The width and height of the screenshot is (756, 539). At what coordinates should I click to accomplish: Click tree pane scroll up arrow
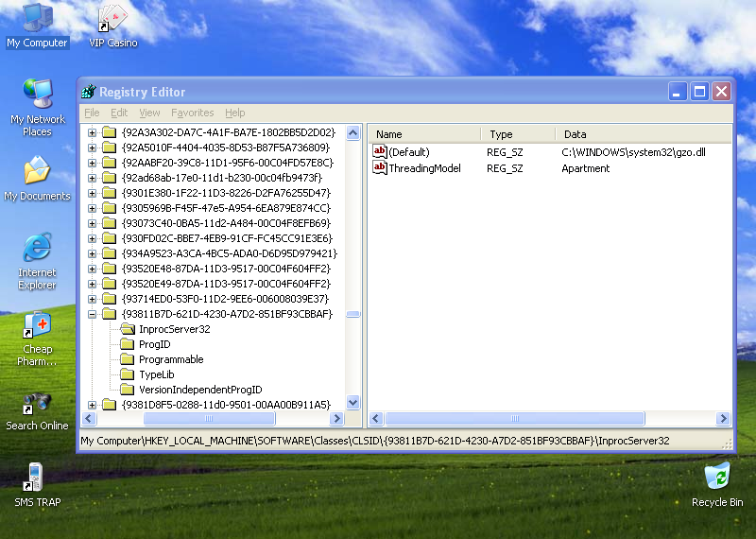tap(352, 132)
